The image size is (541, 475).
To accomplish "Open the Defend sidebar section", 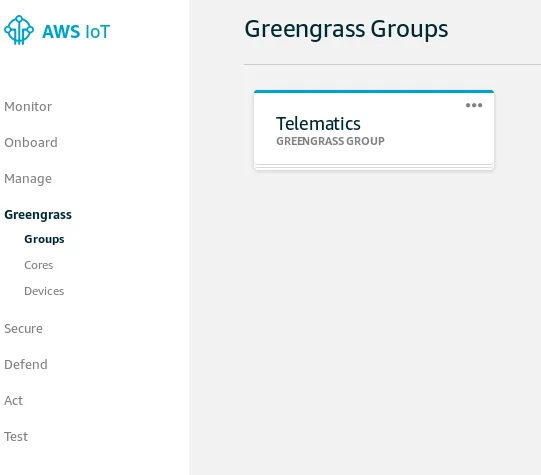I will point(26,364).
